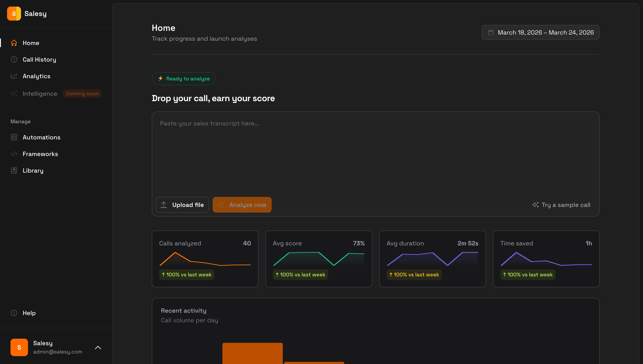
Task: Click the Coming soon badge next to Intelligence
Action: click(x=83, y=94)
